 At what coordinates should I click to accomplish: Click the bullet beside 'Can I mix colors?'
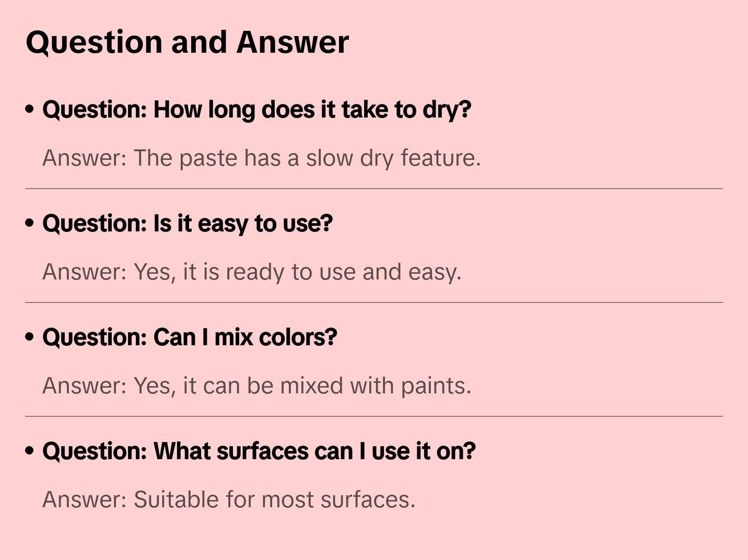(30, 337)
